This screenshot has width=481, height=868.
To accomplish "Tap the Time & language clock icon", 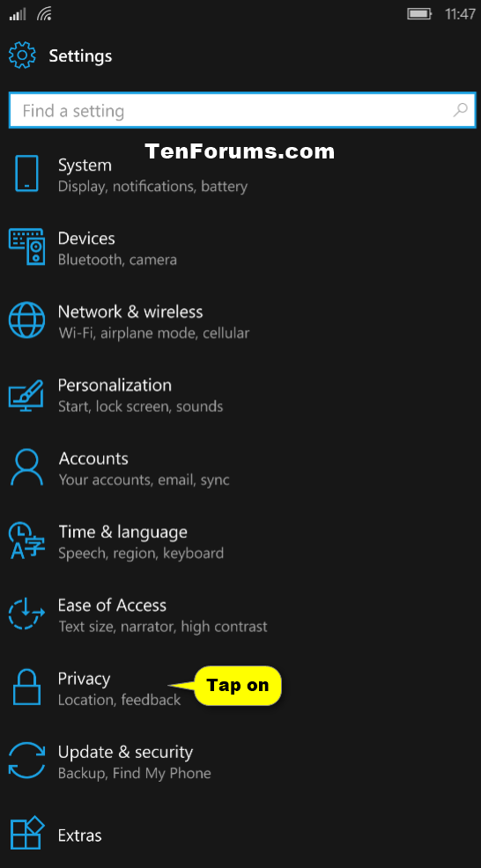I will click(26, 541).
